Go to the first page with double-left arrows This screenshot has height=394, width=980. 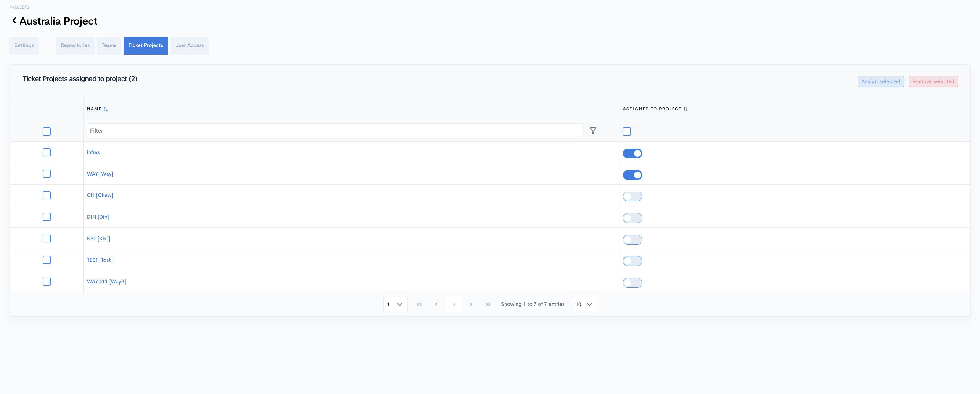coord(419,304)
